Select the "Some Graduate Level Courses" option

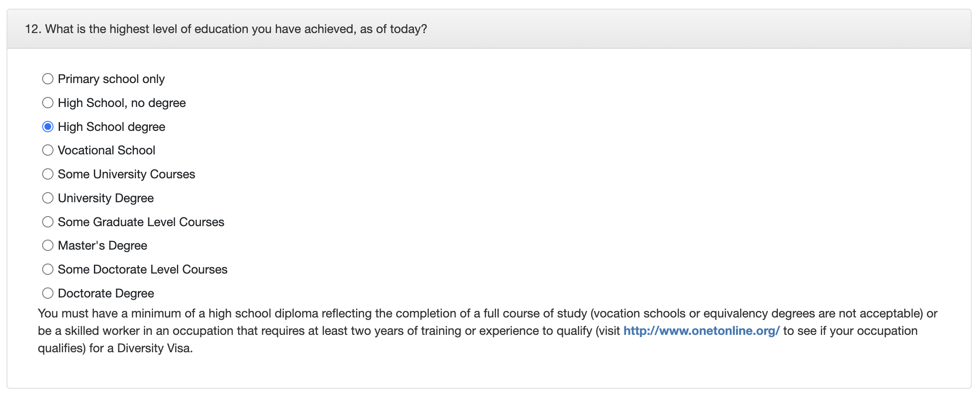[48, 222]
